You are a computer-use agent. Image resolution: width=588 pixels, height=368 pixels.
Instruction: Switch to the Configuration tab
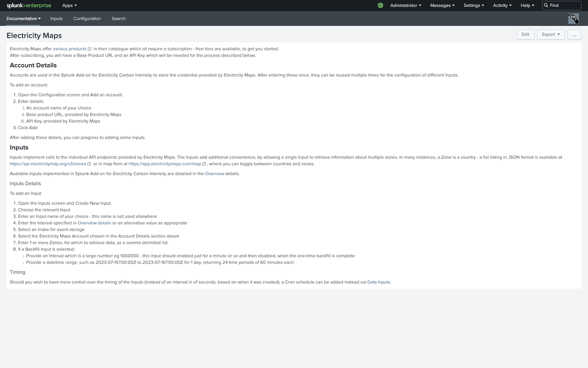click(87, 19)
